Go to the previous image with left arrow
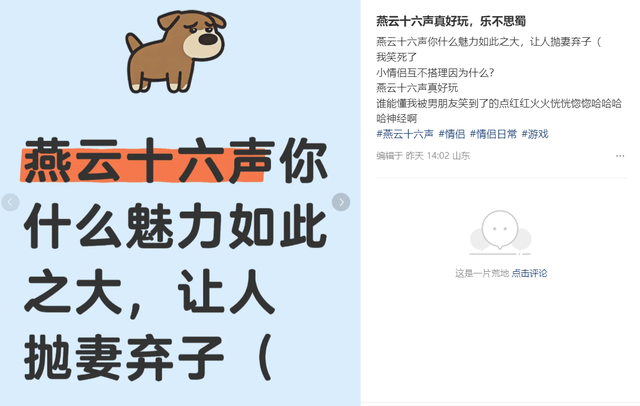Image resolution: width=640 pixels, height=406 pixels. tap(10, 202)
